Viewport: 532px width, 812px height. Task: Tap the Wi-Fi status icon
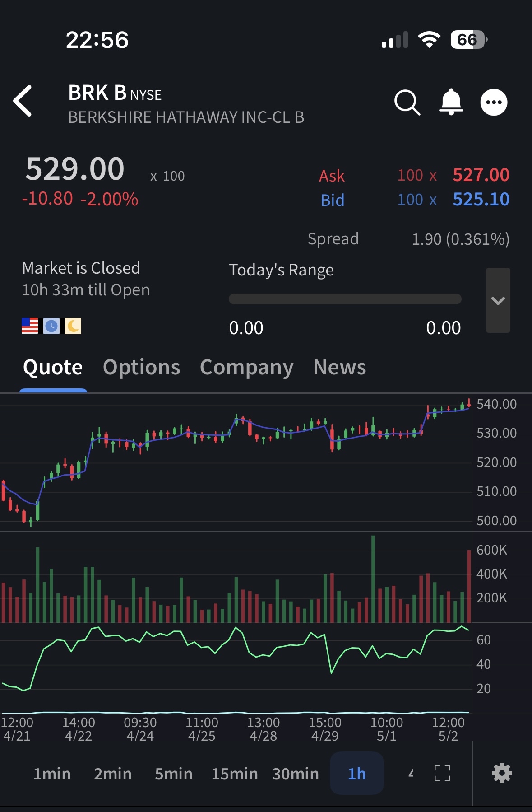point(429,40)
